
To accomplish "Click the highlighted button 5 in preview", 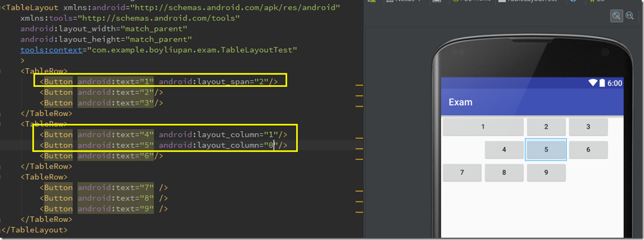I will click(546, 149).
